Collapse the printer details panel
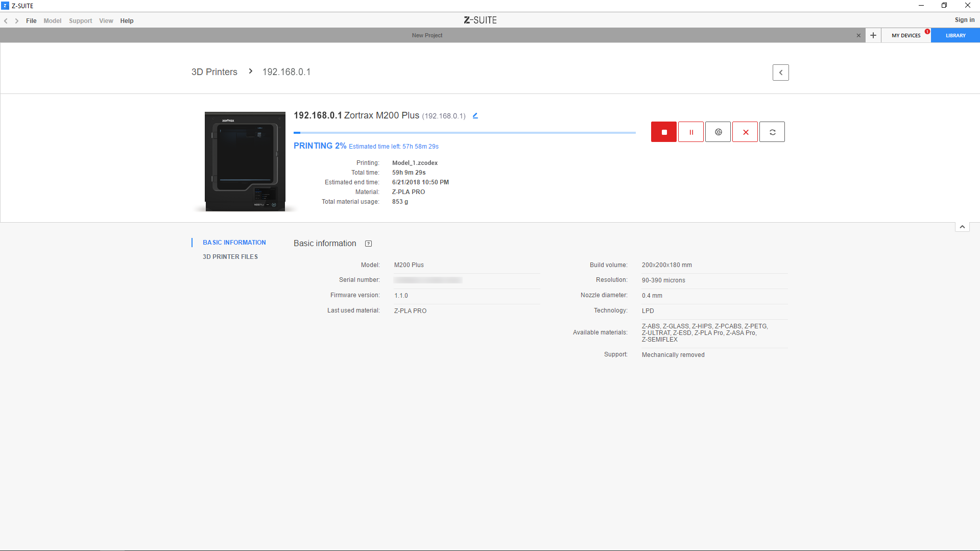 click(962, 227)
